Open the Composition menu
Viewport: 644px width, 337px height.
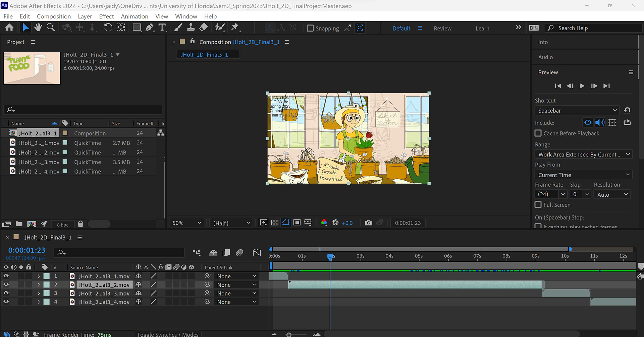click(x=54, y=16)
